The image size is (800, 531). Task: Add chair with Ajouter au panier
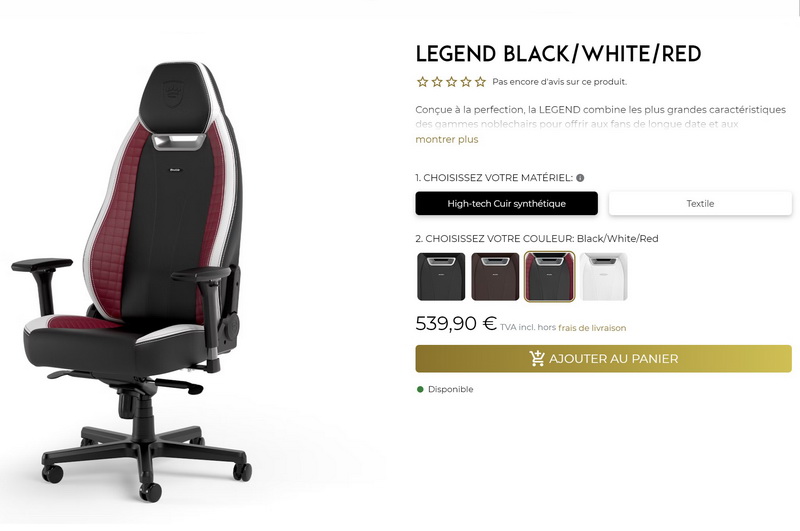(x=604, y=359)
